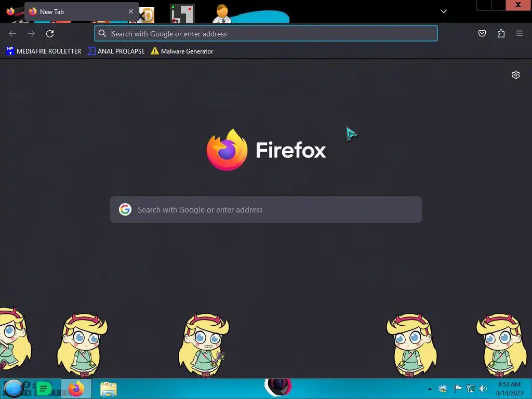The image size is (532, 399).
Task: Click Firefox icon left of the tab strip
Action: (x=10, y=11)
